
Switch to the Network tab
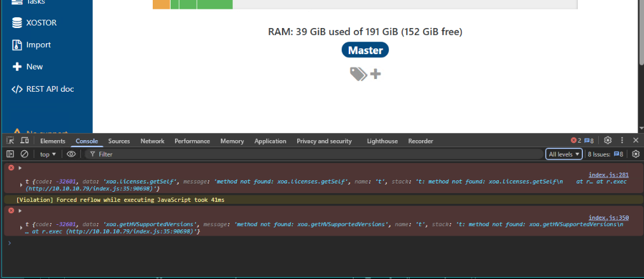point(152,141)
